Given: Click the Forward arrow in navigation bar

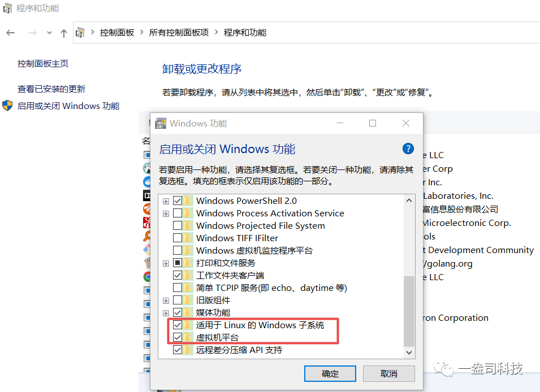Looking at the screenshot, I should pyautogui.click(x=32, y=33).
